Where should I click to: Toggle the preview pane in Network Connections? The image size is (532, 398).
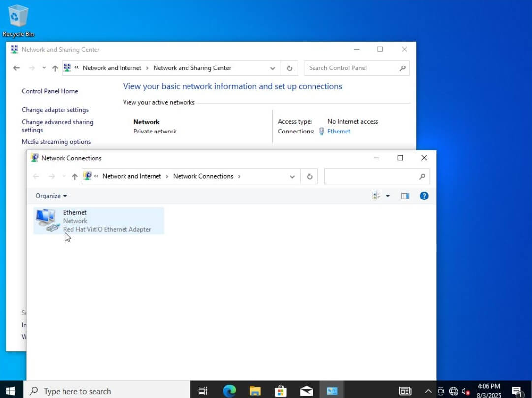405,196
